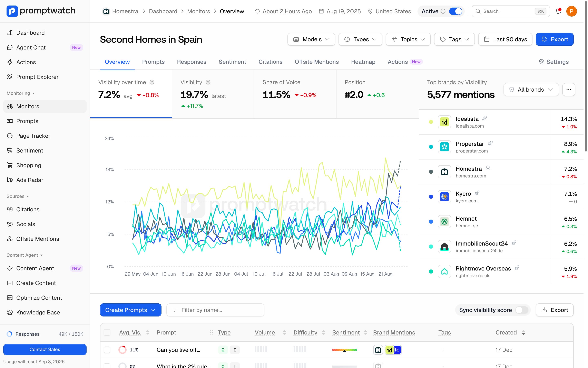Switch to the Sentiment tab
The image size is (588, 368).
(232, 62)
